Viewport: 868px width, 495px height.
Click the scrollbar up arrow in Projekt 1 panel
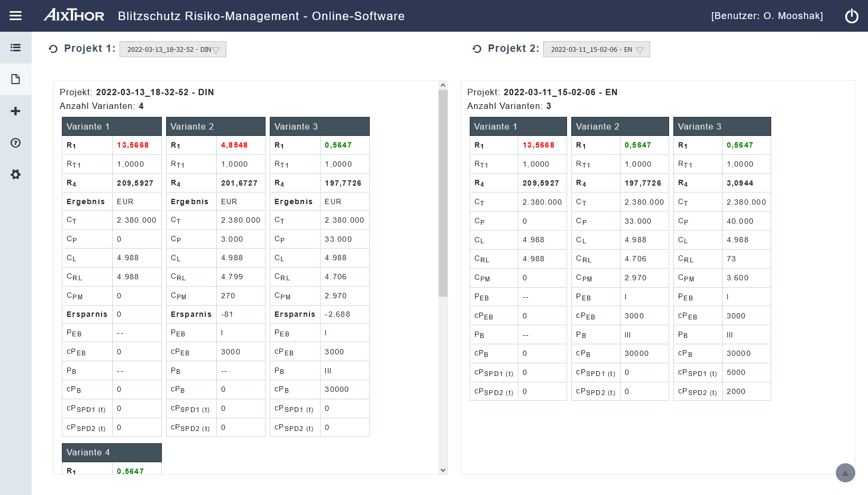tap(443, 85)
